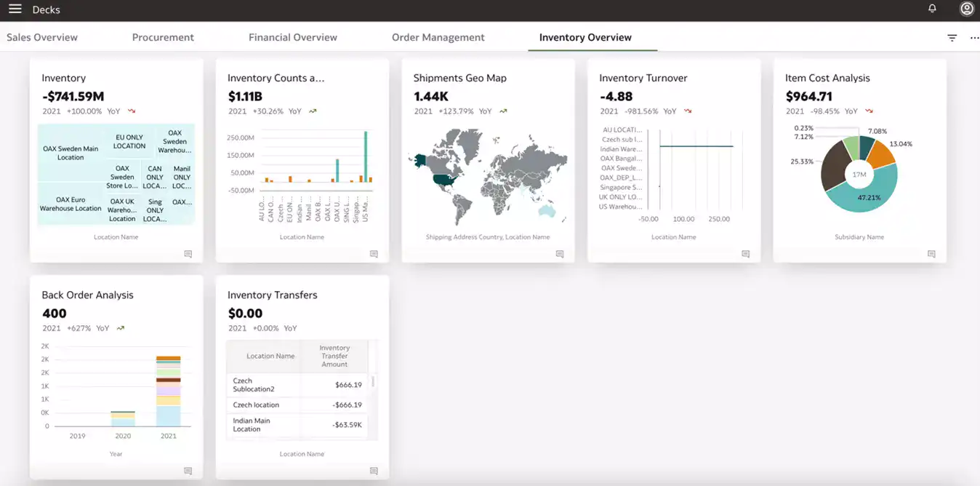Click the note icon on Item Cost Analysis
980x486 pixels.
(x=931, y=253)
